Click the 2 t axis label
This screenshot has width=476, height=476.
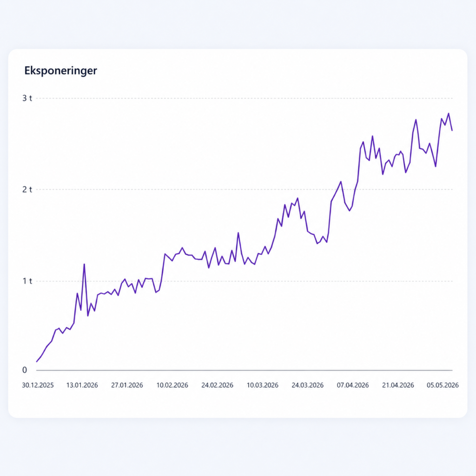point(27,190)
